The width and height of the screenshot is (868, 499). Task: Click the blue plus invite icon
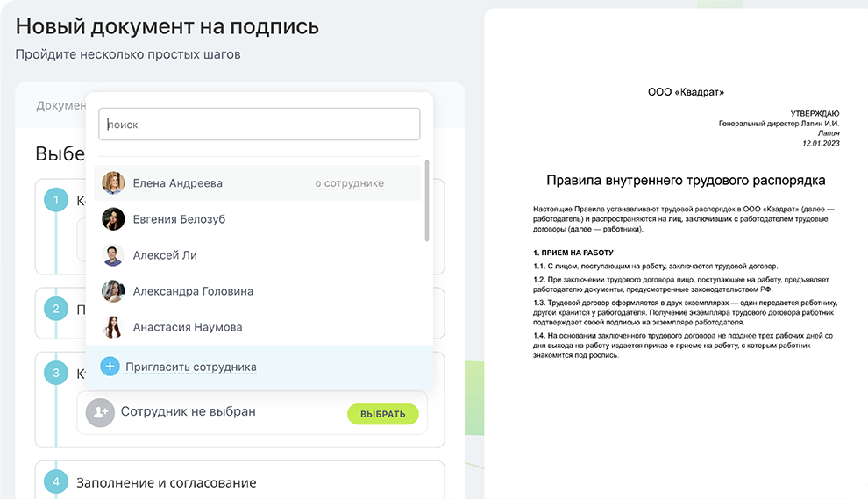tap(110, 367)
